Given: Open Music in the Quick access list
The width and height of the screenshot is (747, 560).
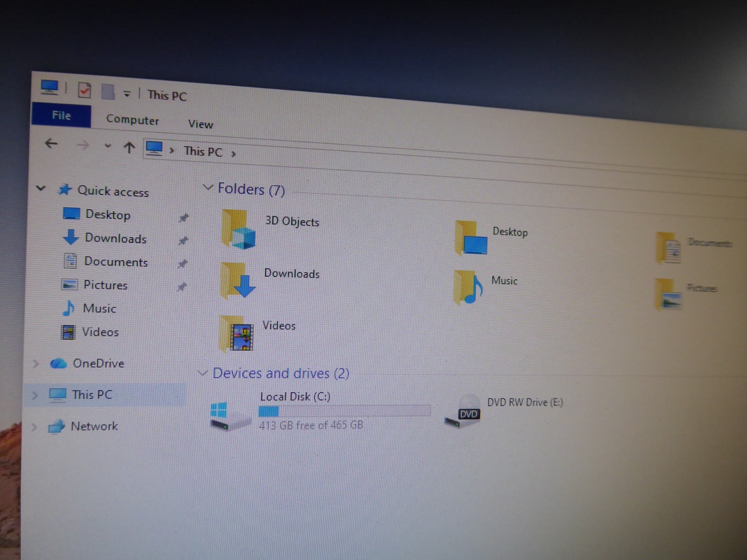Looking at the screenshot, I should 99,308.
